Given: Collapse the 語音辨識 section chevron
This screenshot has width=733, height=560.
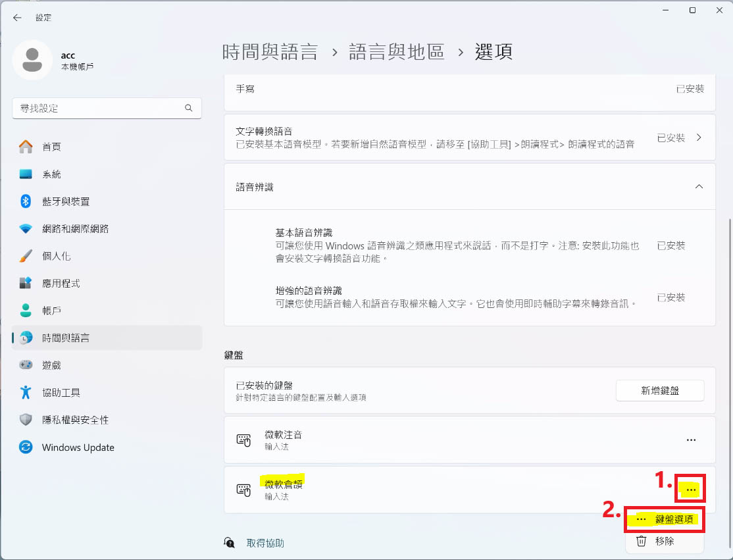Looking at the screenshot, I should pyautogui.click(x=699, y=187).
